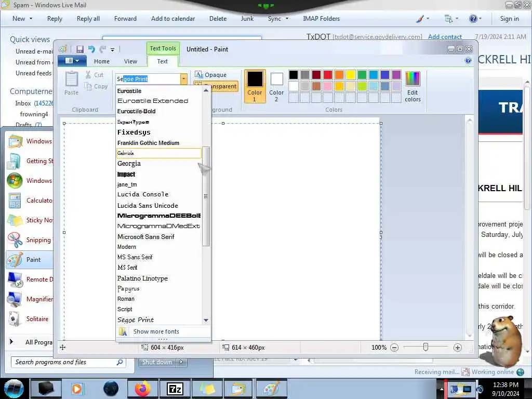Select Transparent background option

tap(216, 86)
